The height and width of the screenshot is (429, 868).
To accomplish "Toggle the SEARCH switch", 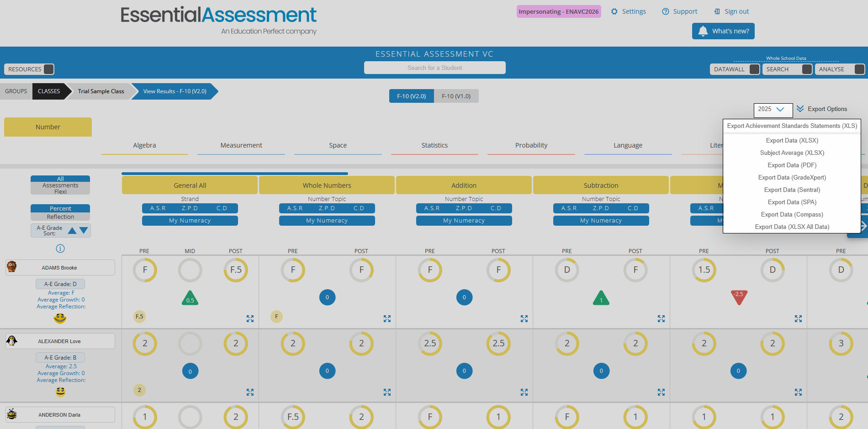I will pyautogui.click(x=807, y=69).
